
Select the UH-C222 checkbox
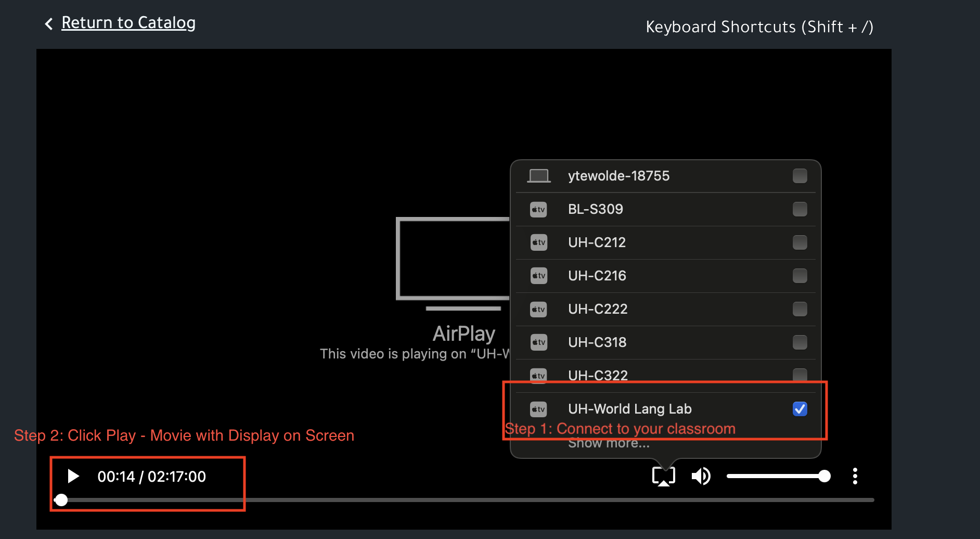[800, 309]
